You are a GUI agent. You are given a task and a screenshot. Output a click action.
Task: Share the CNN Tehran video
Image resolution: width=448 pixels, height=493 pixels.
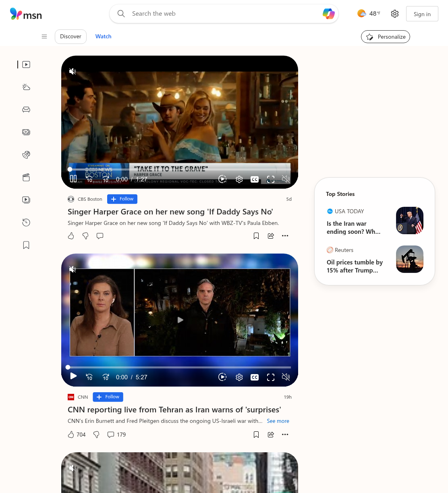271,435
